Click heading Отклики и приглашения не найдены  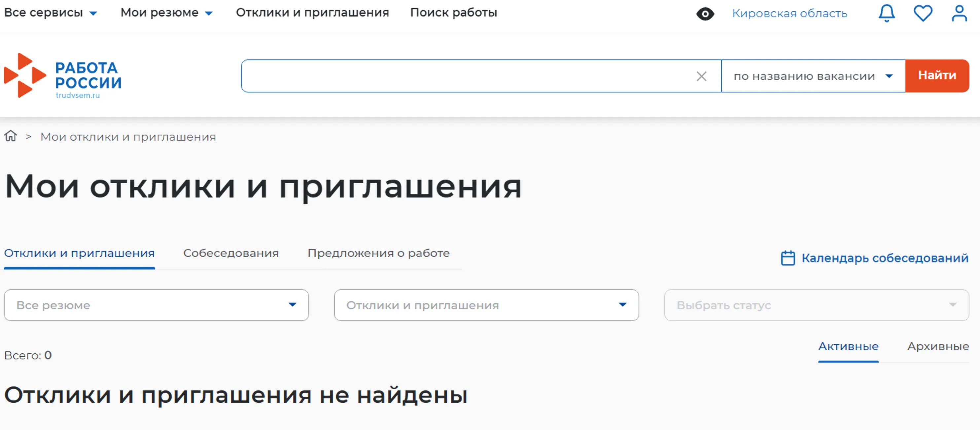click(235, 395)
